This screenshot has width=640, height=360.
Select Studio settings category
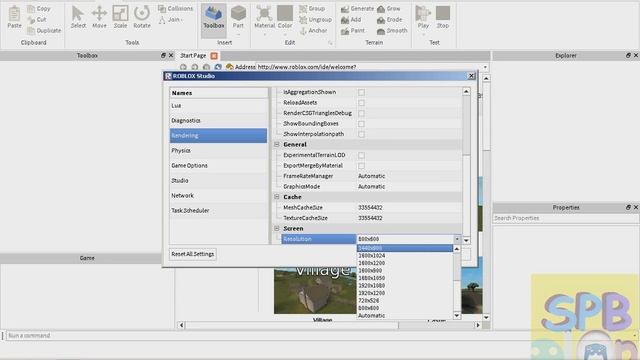point(218,180)
